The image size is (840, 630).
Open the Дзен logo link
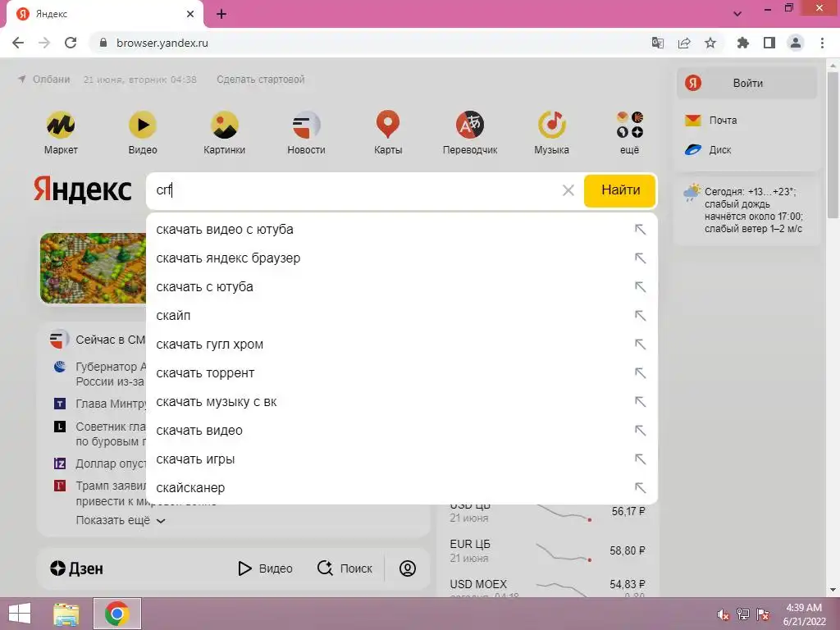tap(76, 568)
